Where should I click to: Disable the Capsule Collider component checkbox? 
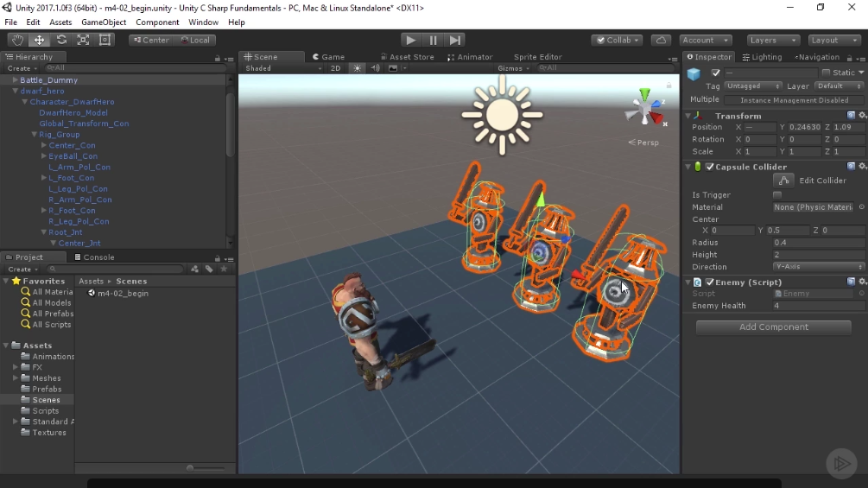pyautogui.click(x=710, y=167)
